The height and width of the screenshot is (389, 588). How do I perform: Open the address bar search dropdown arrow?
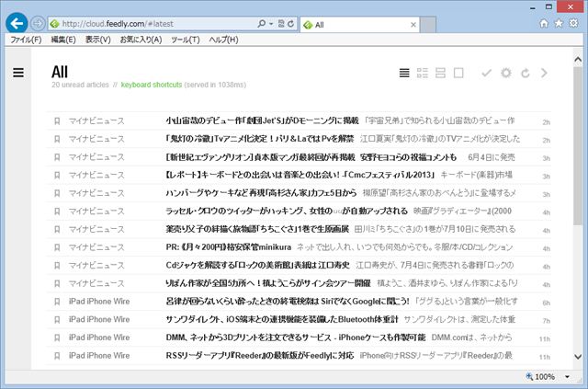pyautogui.click(x=271, y=24)
